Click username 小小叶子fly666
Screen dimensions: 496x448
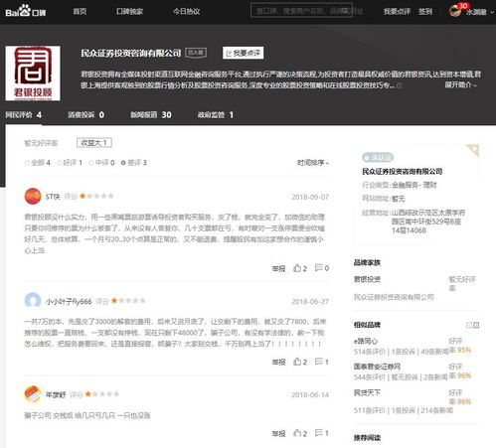click(x=69, y=302)
